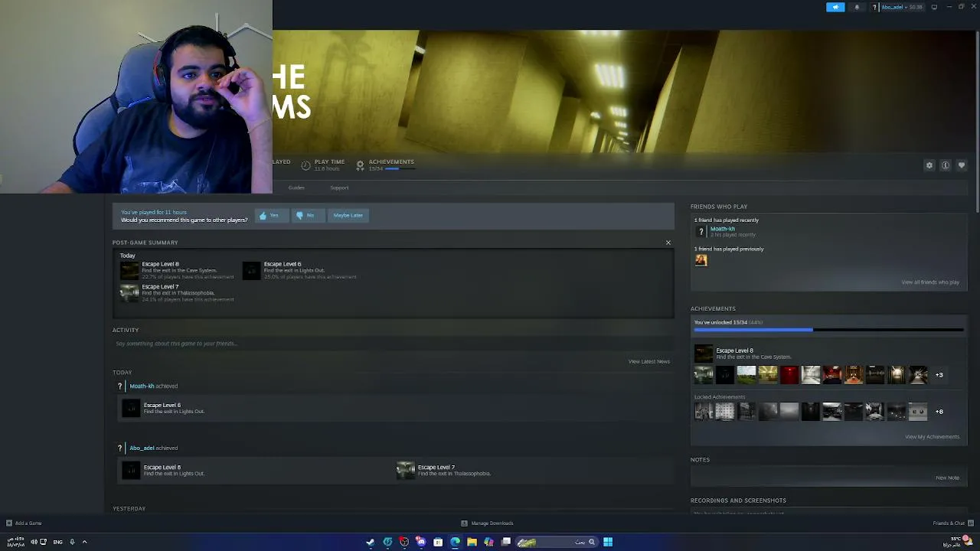The image size is (980, 551).
Task: Open the Guides tab
Action: (x=296, y=187)
